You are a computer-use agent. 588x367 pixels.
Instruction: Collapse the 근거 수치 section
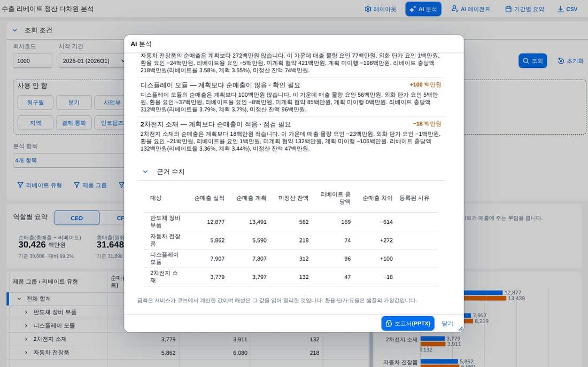point(145,171)
